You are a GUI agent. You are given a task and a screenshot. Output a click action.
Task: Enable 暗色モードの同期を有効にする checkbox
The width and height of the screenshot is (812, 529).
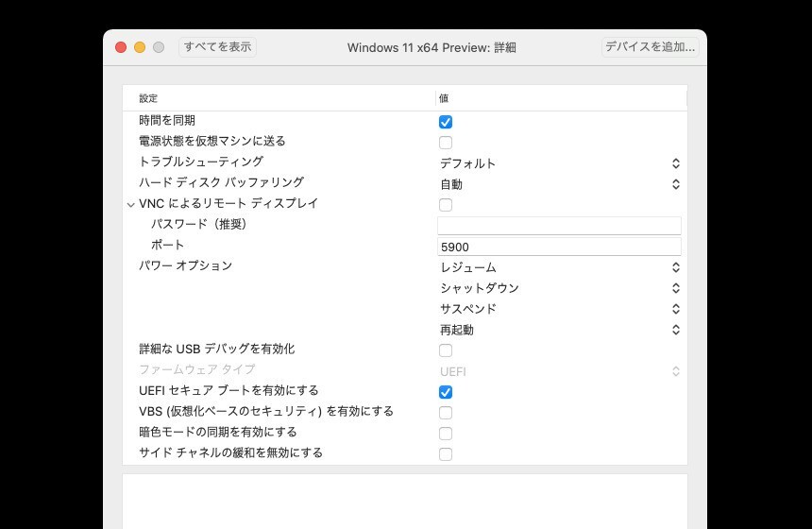pyautogui.click(x=446, y=434)
